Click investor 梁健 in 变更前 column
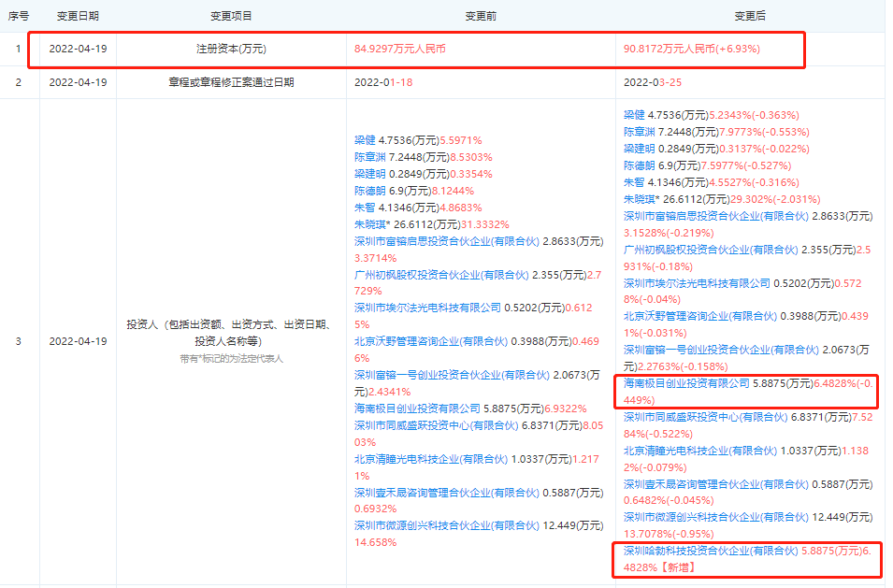 click(x=364, y=139)
